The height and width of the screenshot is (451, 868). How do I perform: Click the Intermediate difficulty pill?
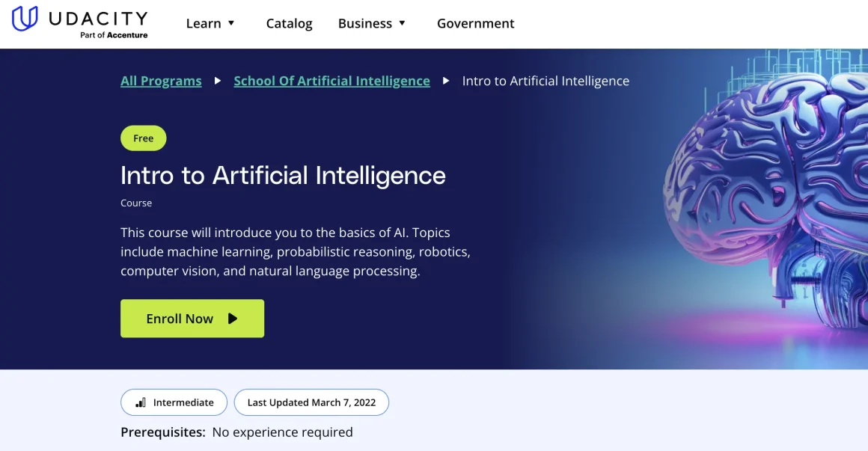pyautogui.click(x=174, y=402)
